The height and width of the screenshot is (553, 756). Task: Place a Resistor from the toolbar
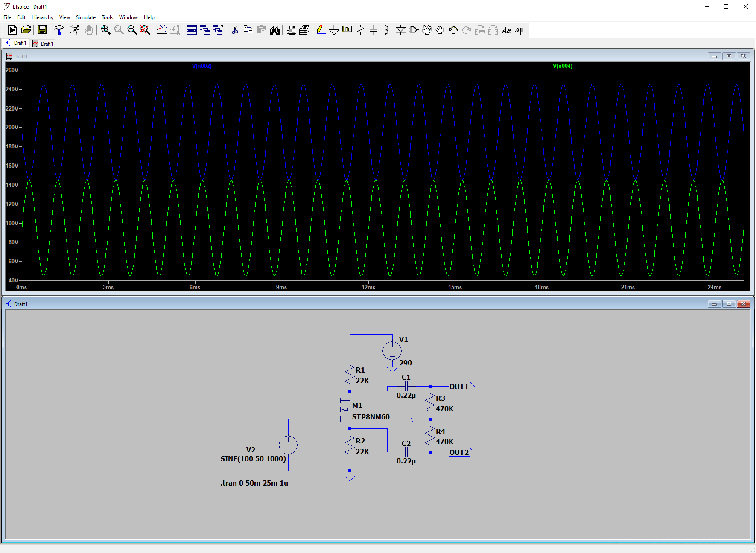tap(361, 30)
